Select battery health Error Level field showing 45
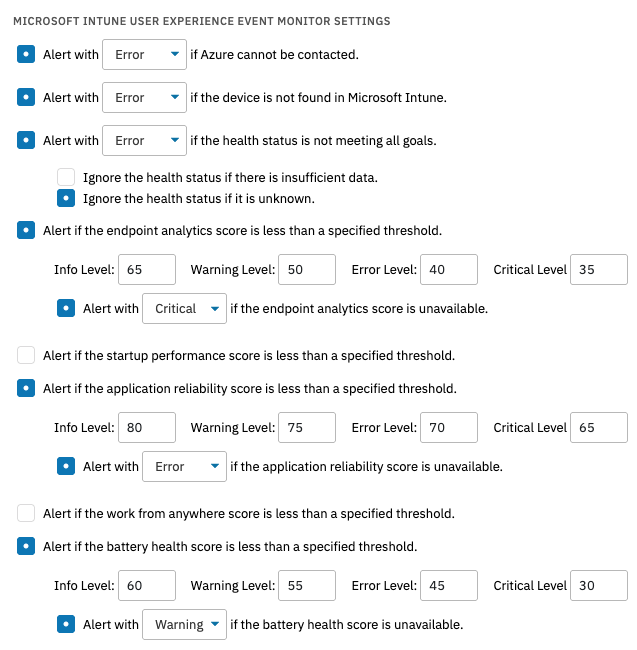 click(449, 585)
